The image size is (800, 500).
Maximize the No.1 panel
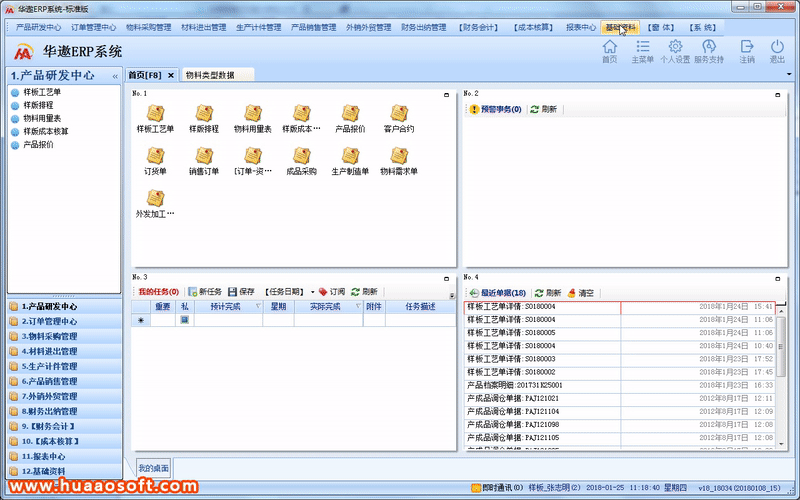click(446, 95)
